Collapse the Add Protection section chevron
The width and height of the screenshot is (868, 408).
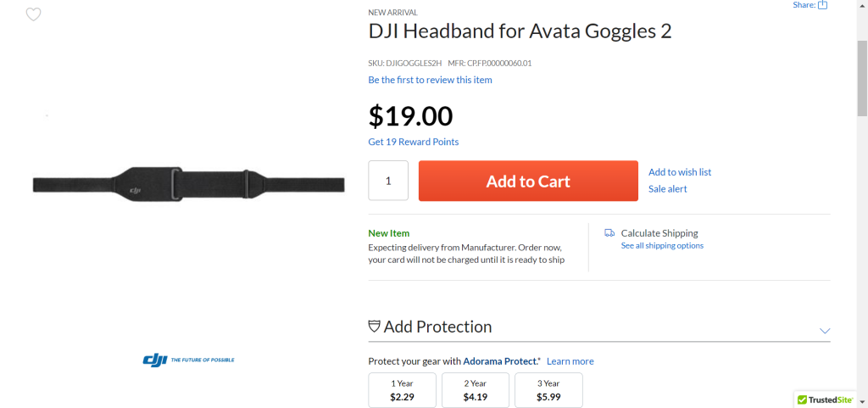coord(825,330)
